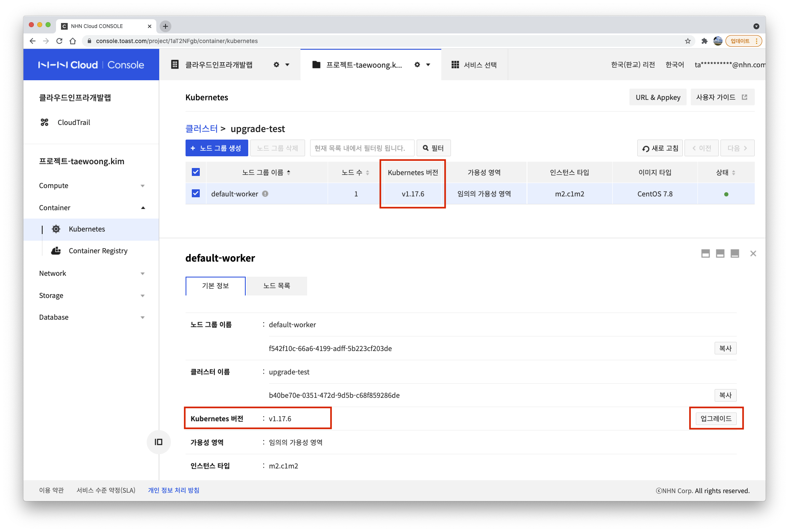The height and width of the screenshot is (532, 789).
Task: Open the 사용자 가이드 link
Action: click(x=722, y=97)
